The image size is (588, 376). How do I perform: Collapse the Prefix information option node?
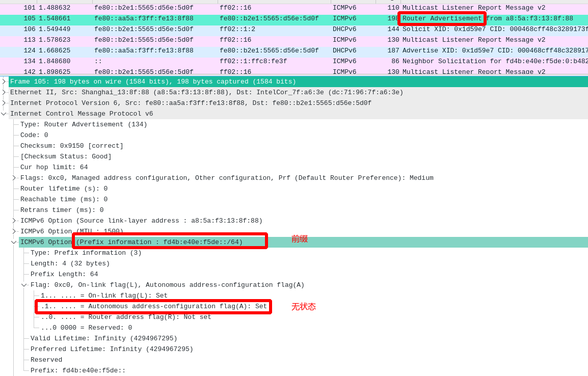[x=14, y=243]
